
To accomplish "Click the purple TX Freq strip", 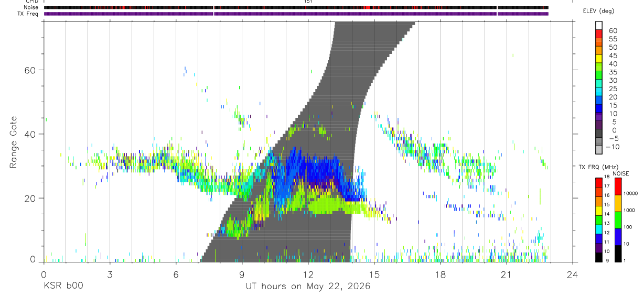I will pyautogui.click(x=296, y=14).
